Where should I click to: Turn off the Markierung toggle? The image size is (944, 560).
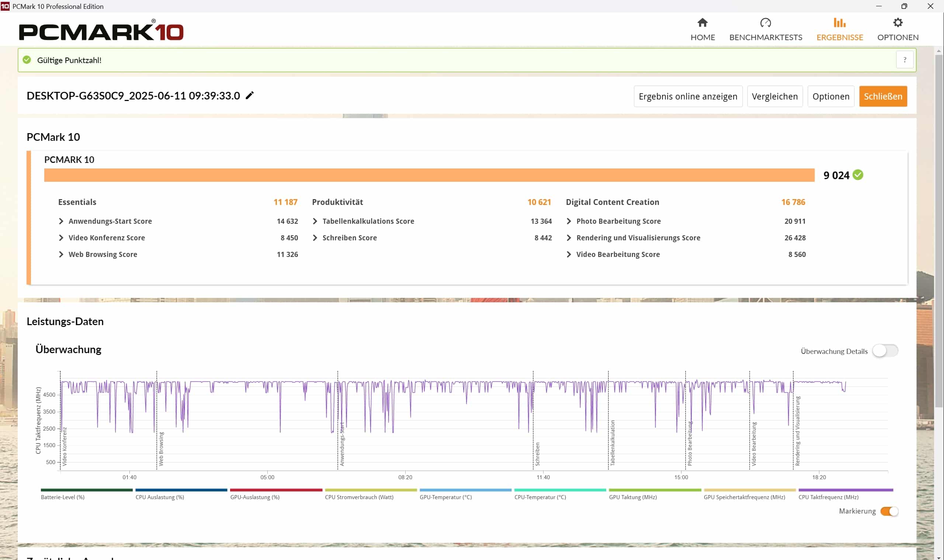tap(889, 511)
